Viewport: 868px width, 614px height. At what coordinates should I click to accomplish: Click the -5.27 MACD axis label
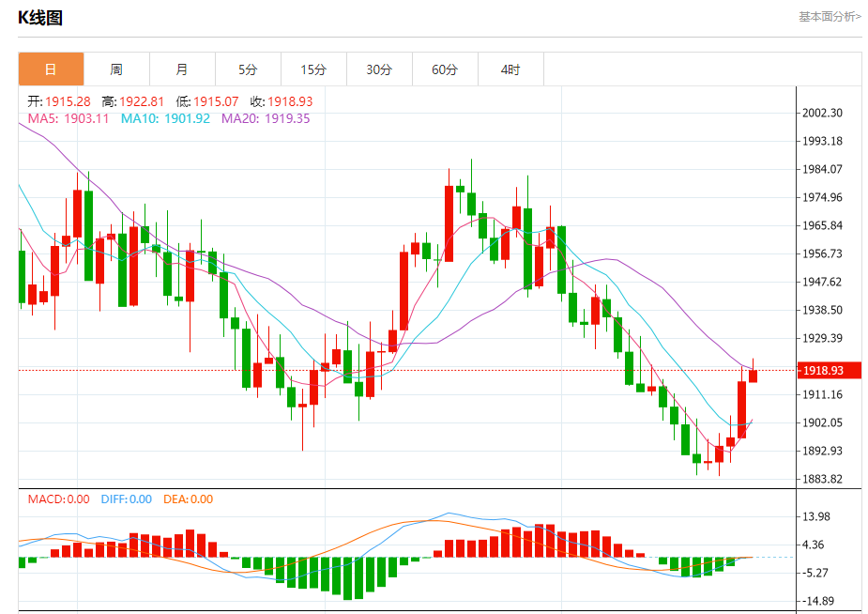pos(815,573)
